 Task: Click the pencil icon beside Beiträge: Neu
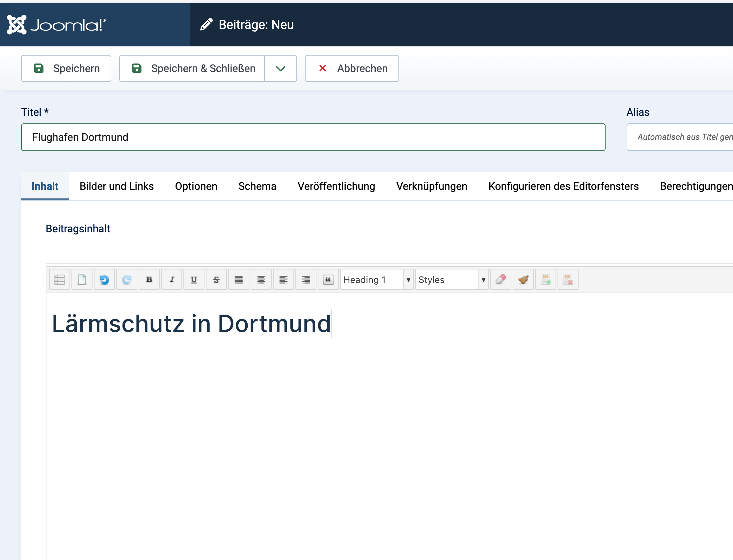206,25
